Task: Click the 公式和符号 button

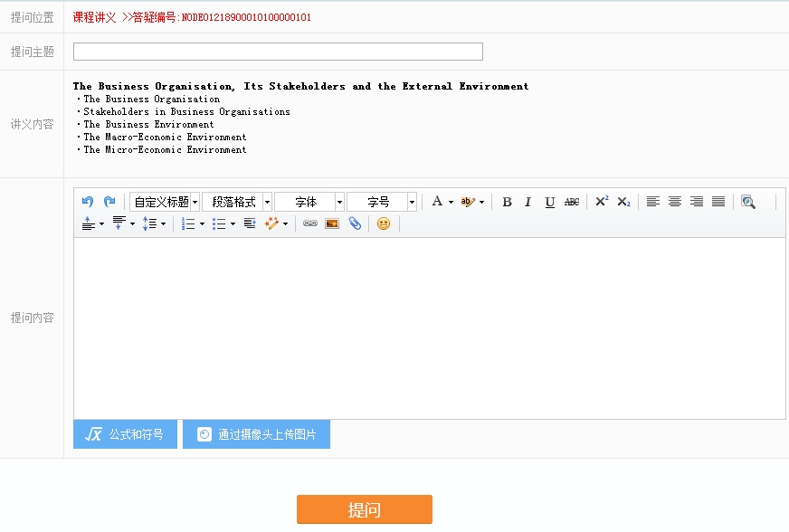Action: (x=125, y=434)
